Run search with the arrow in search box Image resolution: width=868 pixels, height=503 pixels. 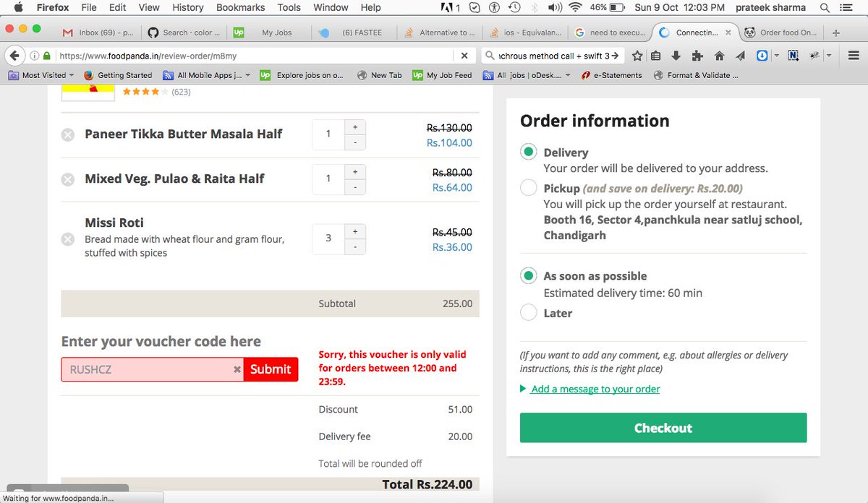pos(616,56)
